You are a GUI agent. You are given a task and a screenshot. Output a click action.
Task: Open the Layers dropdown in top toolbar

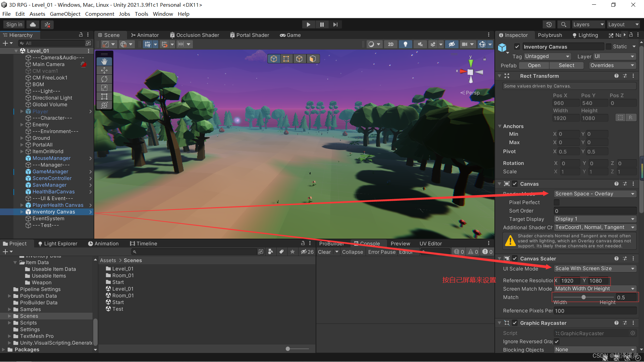point(588,24)
